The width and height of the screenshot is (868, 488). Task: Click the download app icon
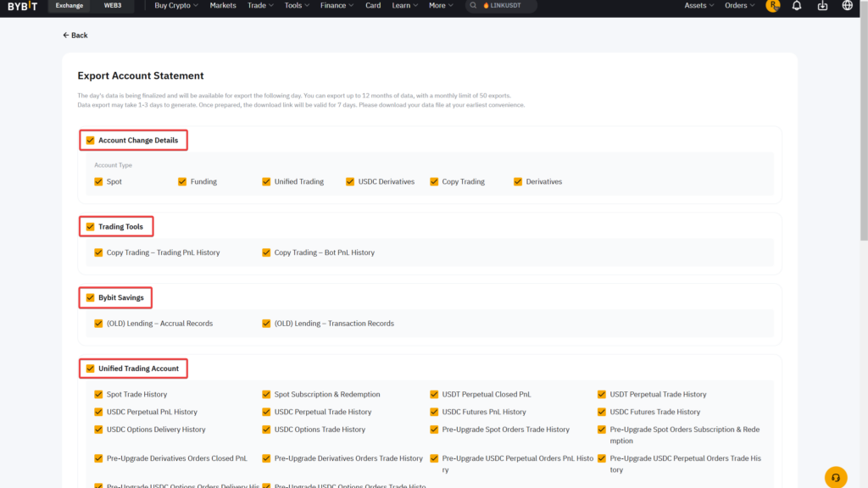822,6
